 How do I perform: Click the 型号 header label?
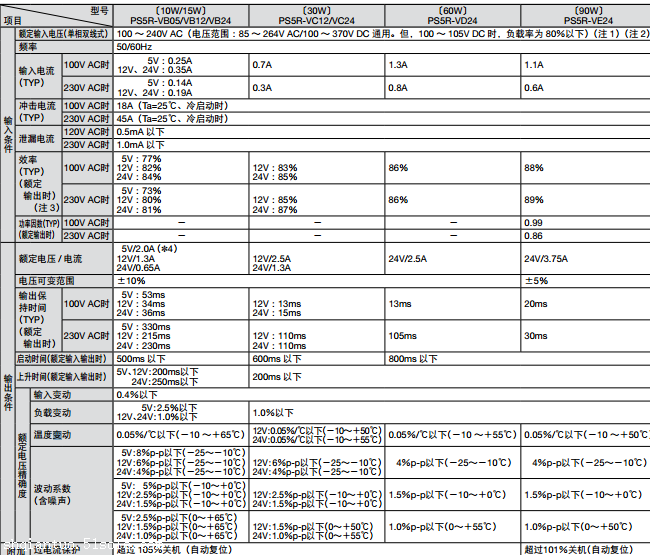(x=100, y=11)
